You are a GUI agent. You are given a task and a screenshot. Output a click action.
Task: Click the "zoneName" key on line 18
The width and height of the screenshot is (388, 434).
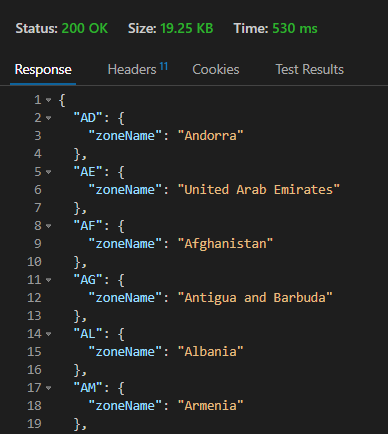pos(125,406)
